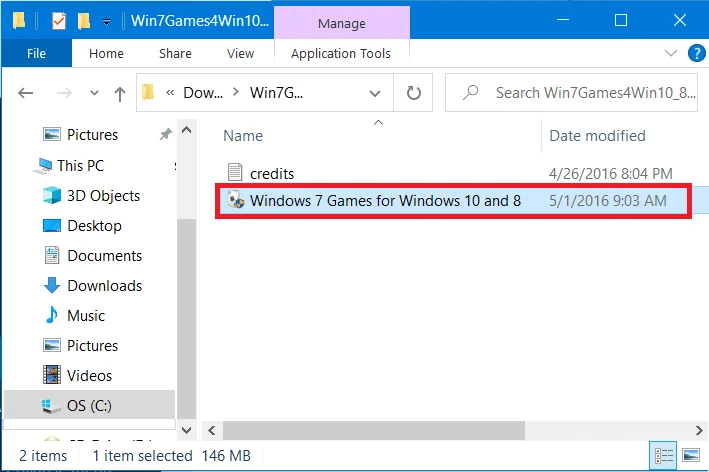709x472 pixels.
Task: Switch to Details view layout
Action: pyautogui.click(x=663, y=456)
